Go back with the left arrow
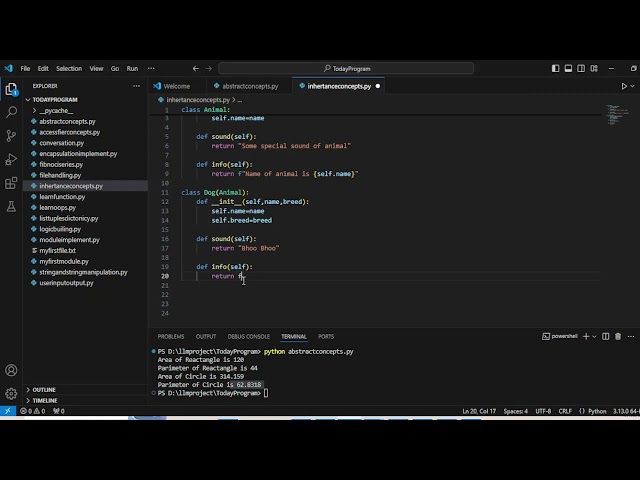Viewport: 640px width, 480px height. [196, 69]
